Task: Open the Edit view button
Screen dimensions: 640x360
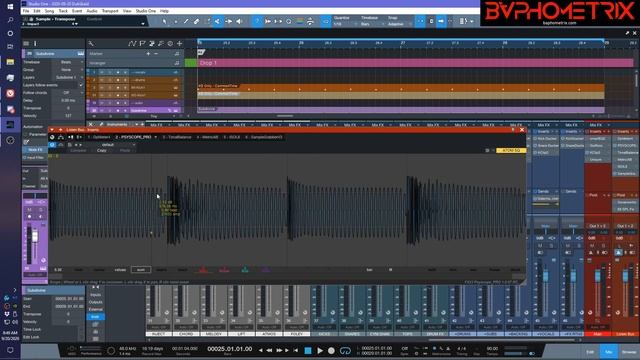Action: point(590,352)
